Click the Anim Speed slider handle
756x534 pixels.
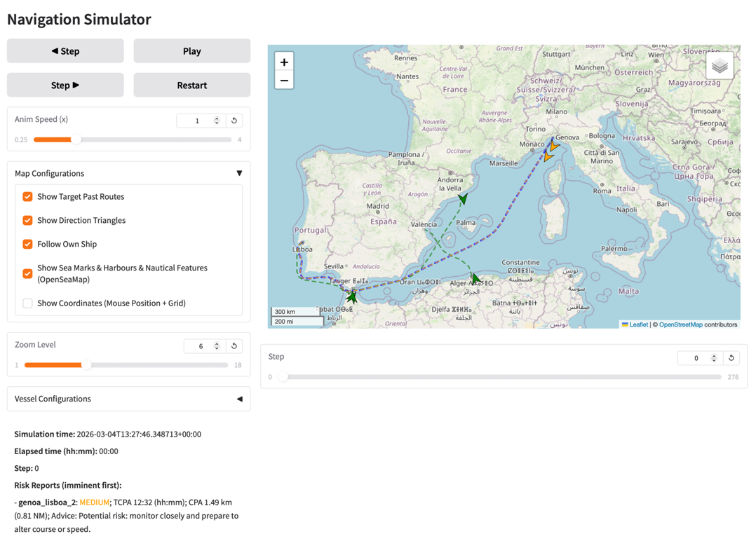point(76,139)
